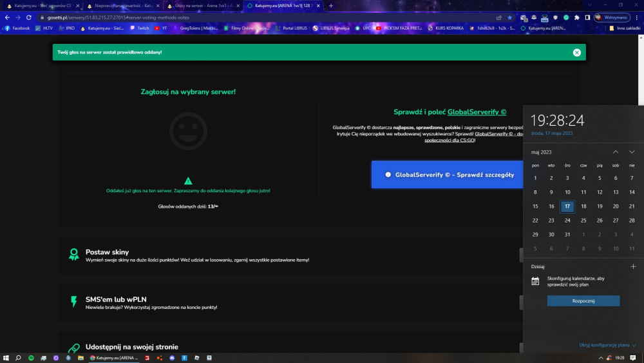
Task: Click 'Udostępnij na swojej stronie' heading
Action: pos(132,346)
